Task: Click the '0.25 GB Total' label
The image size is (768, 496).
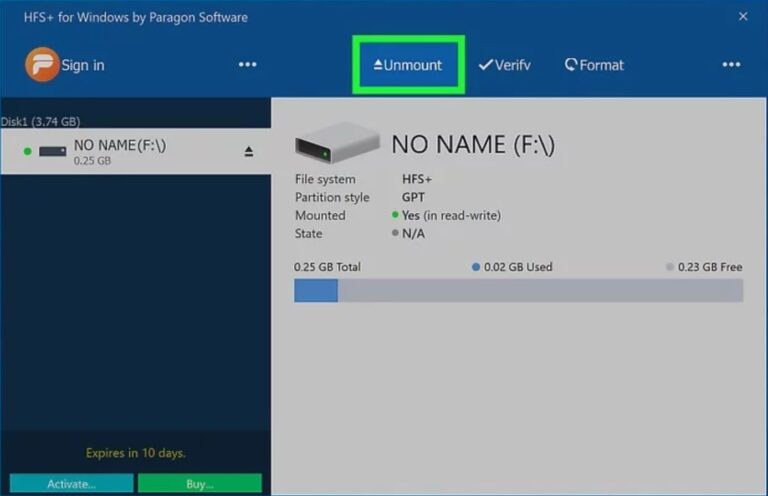Action: 327,267
